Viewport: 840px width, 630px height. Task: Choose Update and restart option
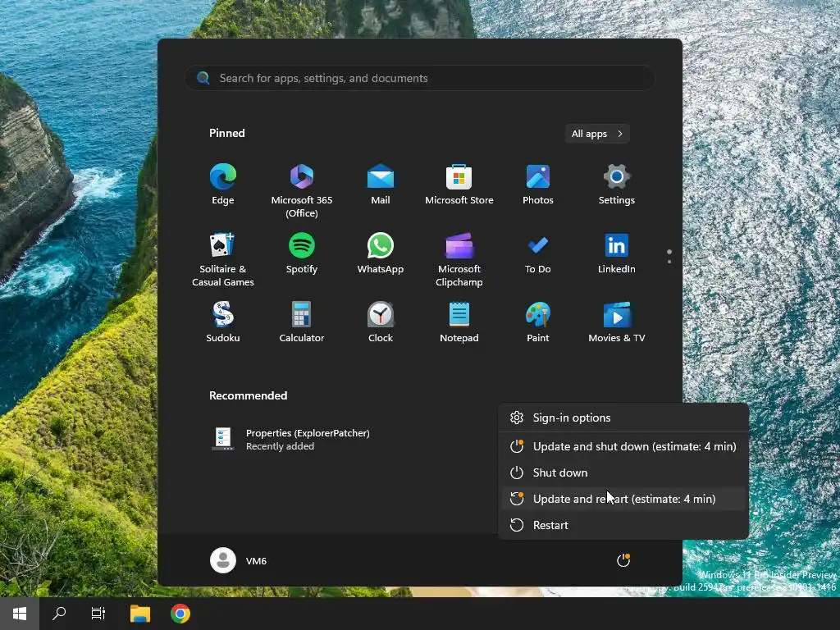[623, 499]
